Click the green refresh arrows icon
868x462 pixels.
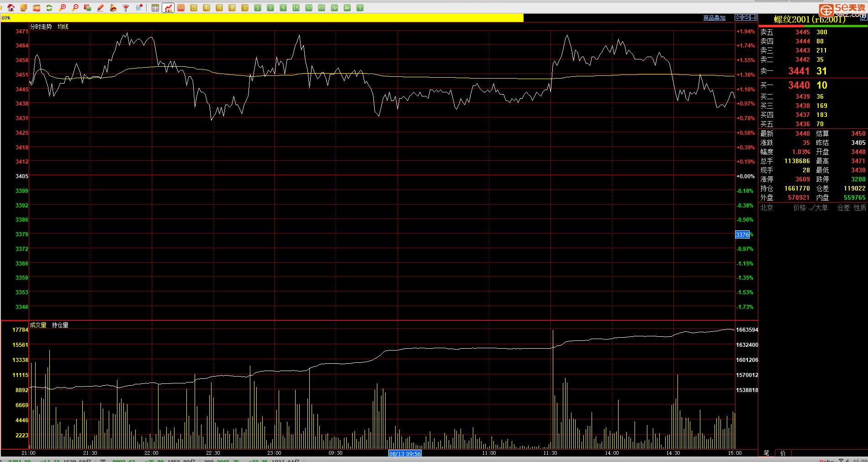coord(49,8)
